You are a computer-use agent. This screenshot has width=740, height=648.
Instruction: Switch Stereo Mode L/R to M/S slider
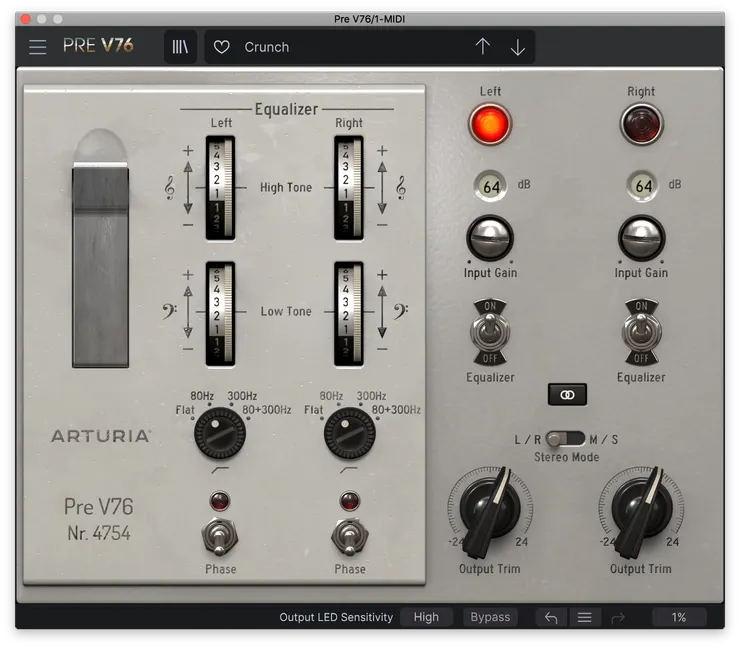pyautogui.click(x=565, y=439)
